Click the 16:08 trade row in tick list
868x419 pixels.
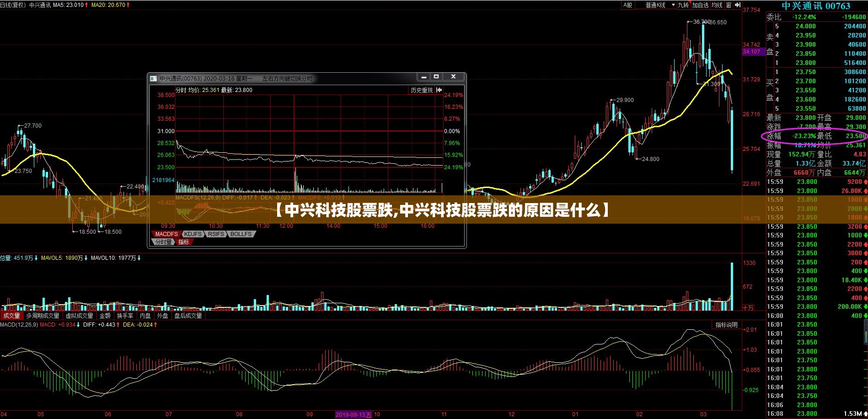point(817,414)
